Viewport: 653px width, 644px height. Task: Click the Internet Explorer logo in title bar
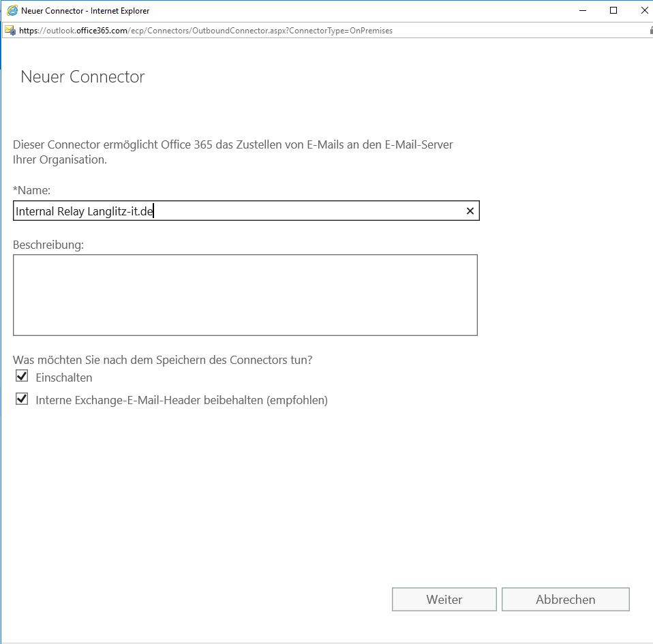(x=12, y=10)
